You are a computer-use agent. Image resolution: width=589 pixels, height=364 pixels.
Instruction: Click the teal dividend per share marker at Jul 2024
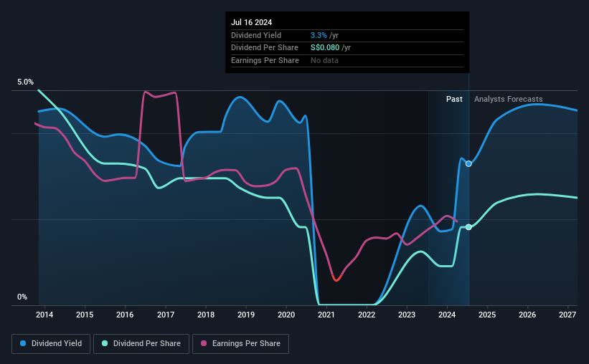pyautogui.click(x=468, y=227)
